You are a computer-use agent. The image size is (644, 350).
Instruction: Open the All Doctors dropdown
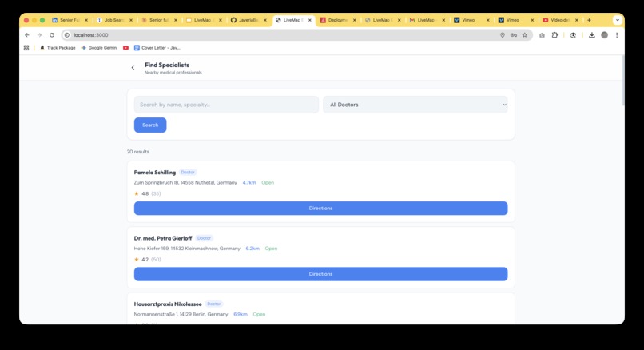tap(415, 105)
